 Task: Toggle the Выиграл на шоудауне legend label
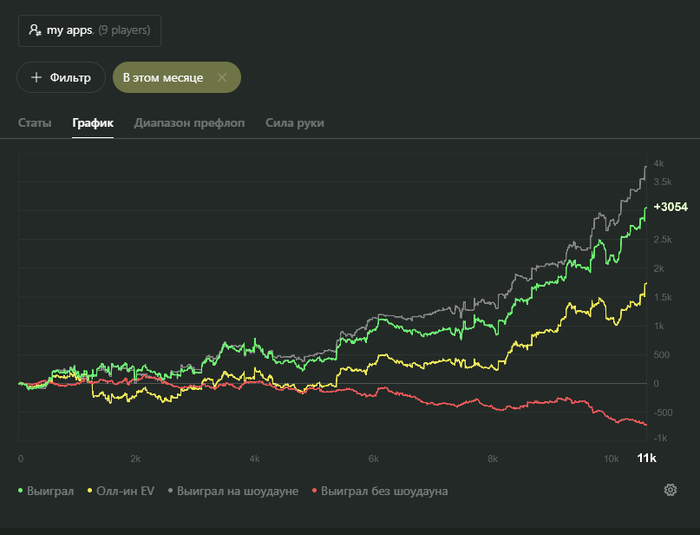click(x=237, y=491)
